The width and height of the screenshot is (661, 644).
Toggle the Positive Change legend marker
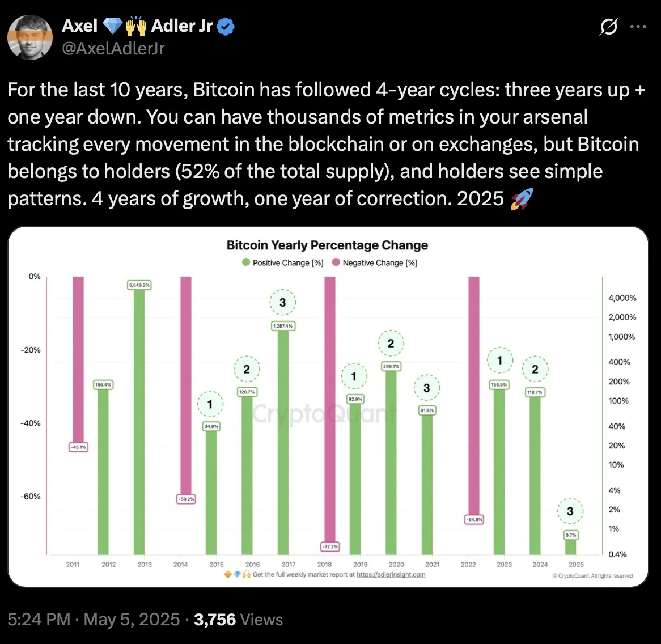246,262
